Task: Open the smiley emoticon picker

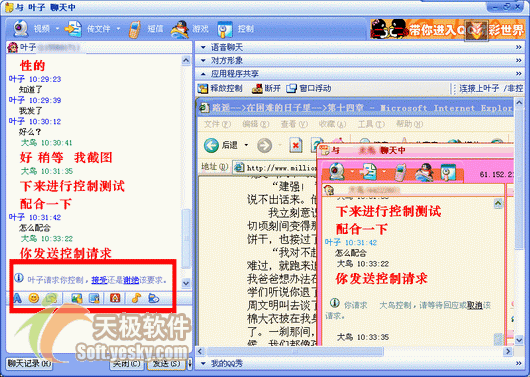Action: tap(33, 298)
